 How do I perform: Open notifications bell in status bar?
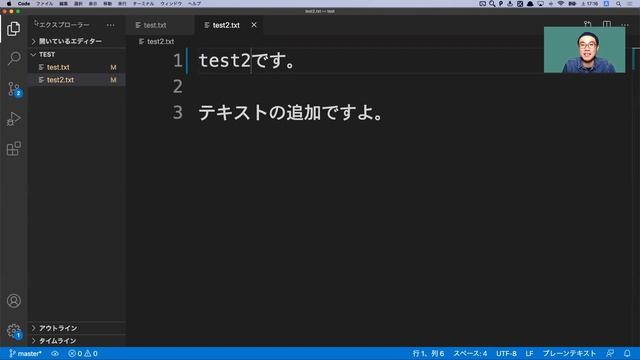(x=627, y=353)
